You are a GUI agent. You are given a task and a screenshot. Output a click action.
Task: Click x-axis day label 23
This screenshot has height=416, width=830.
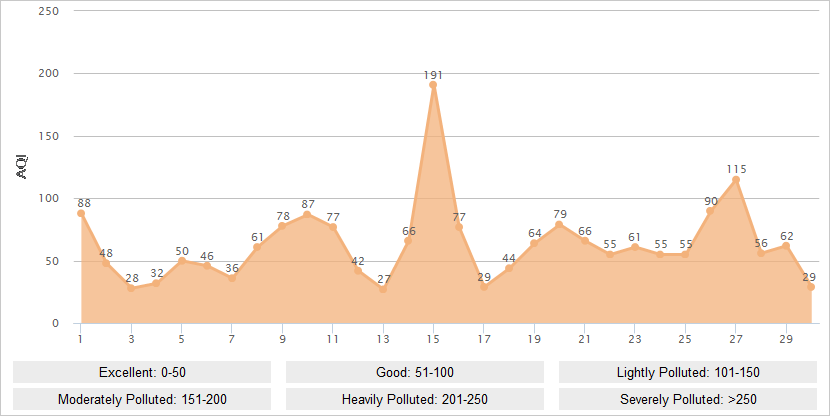click(x=635, y=339)
